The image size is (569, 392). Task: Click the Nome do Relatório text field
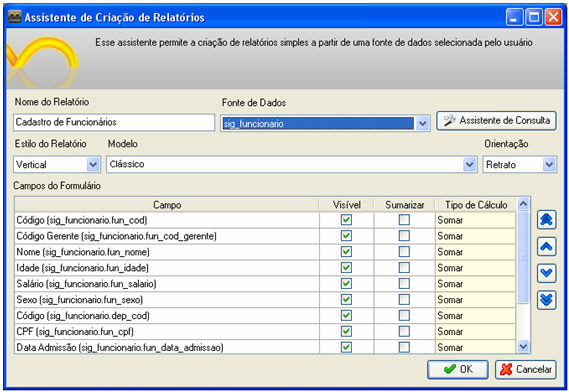tap(114, 122)
